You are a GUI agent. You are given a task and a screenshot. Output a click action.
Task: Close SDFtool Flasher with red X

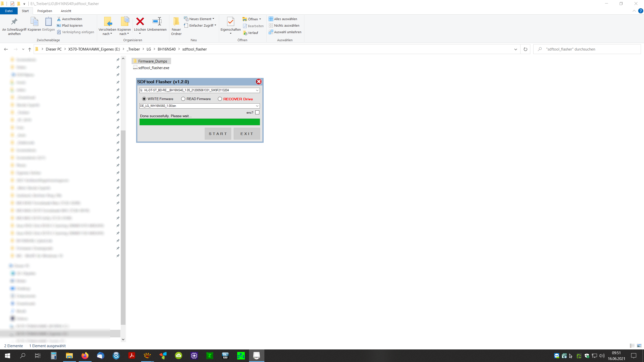(x=259, y=82)
